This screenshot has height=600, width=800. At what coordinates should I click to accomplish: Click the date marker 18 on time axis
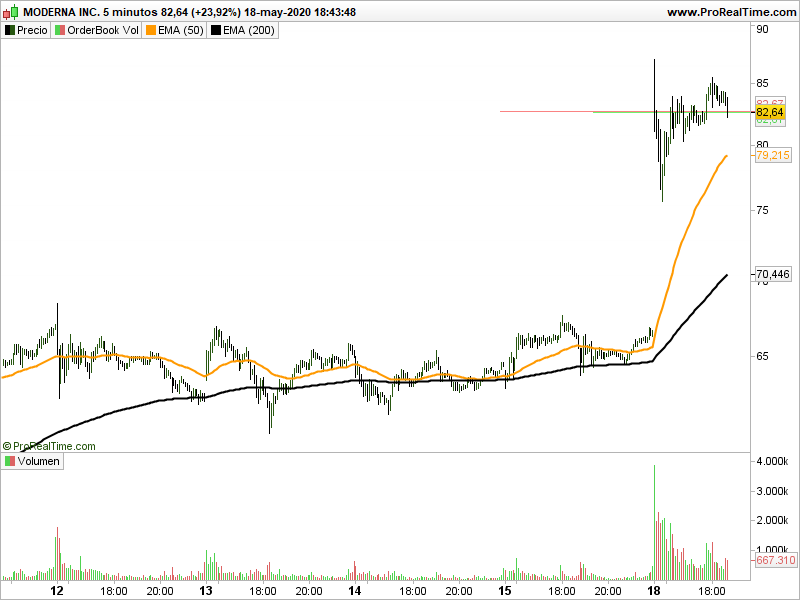point(654,591)
